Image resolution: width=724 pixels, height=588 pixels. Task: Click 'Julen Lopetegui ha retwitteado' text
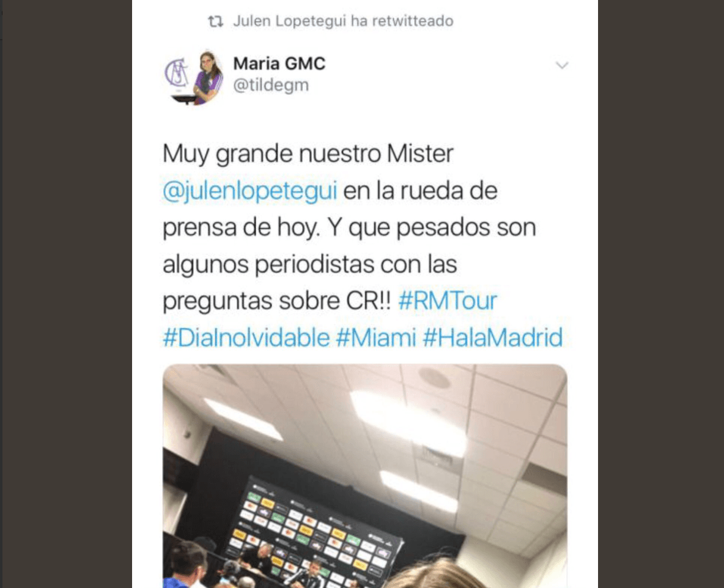pos(343,21)
